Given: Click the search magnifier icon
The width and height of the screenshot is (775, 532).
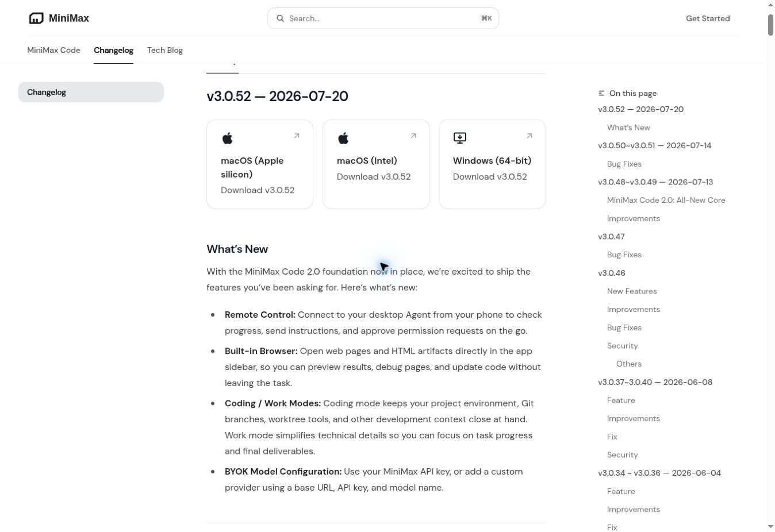Looking at the screenshot, I should click(281, 18).
